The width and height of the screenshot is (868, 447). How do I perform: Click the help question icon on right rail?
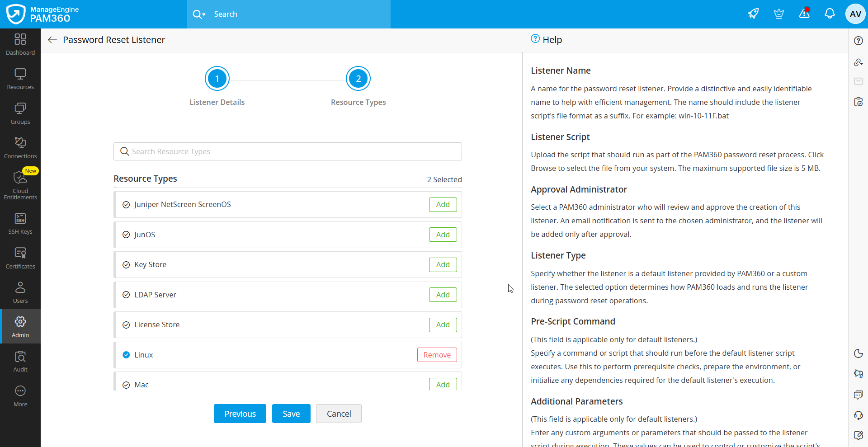859,41
